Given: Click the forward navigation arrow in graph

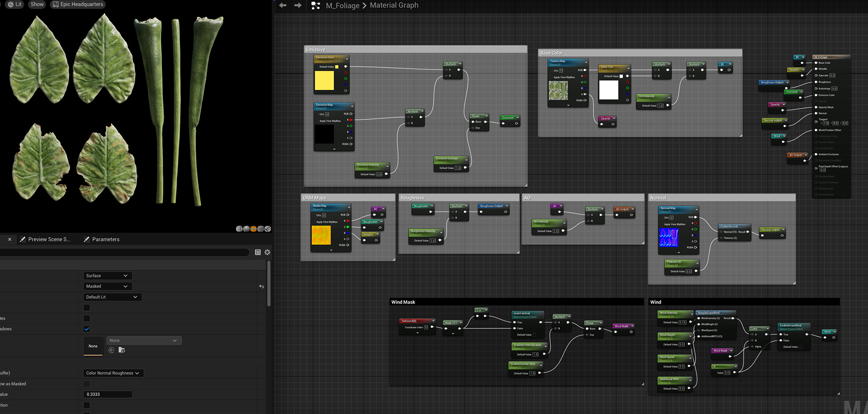Looking at the screenshot, I should 298,5.
